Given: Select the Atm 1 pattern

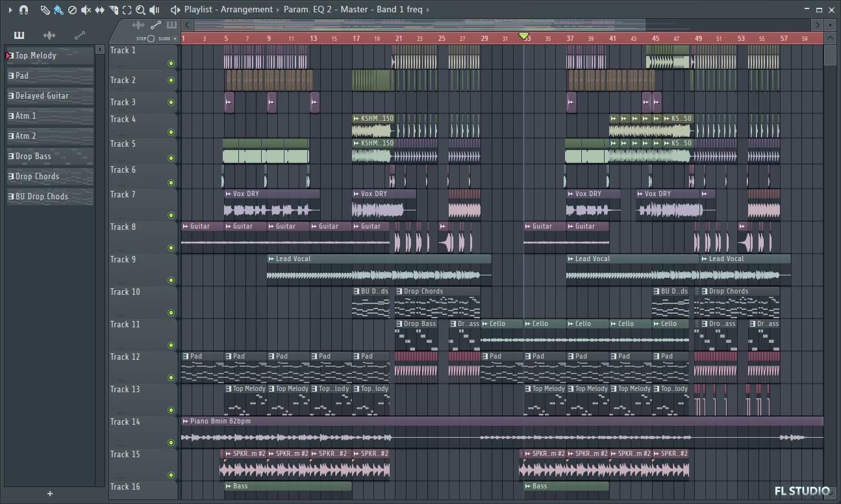Looking at the screenshot, I should pos(50,116).
